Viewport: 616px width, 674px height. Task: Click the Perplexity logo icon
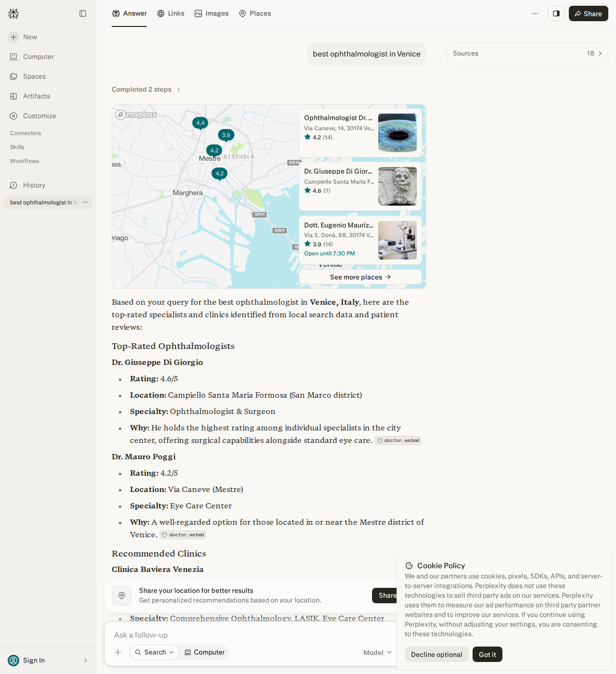[x=13, y=13]
